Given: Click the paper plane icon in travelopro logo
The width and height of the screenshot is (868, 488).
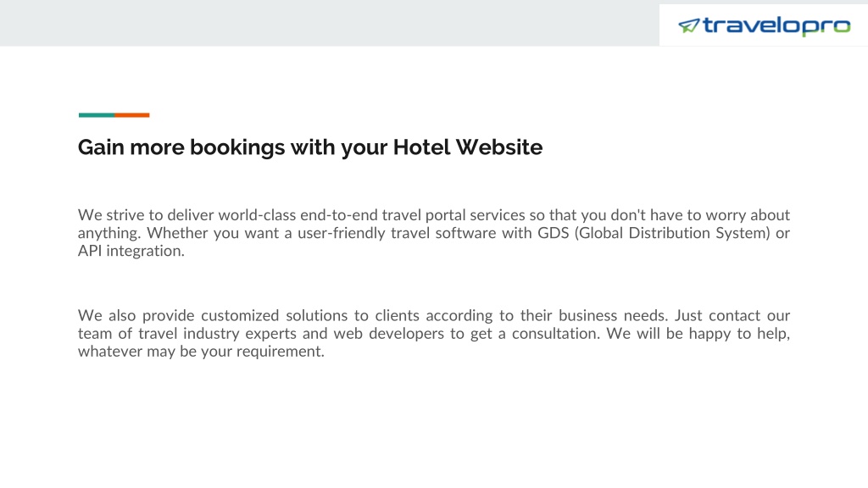Looking at the screenshot, I should pyautogui.click(x=689, y=25).
